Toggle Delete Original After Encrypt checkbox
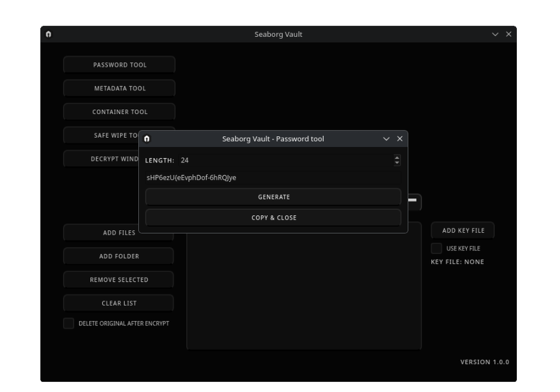The image size is (560, 392). [68, 323]
